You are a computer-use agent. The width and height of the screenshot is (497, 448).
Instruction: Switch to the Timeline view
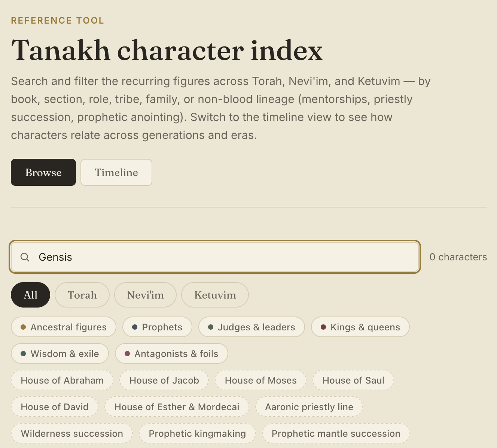pos(116,172)
